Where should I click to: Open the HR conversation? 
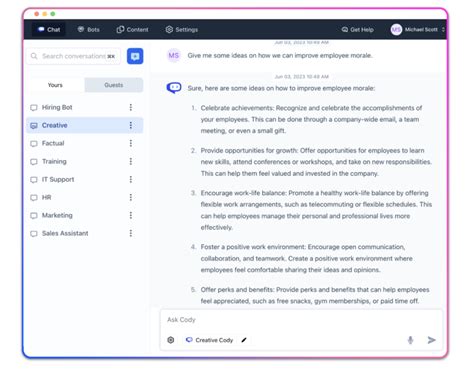pyautogui.click(x=85, y=197)
